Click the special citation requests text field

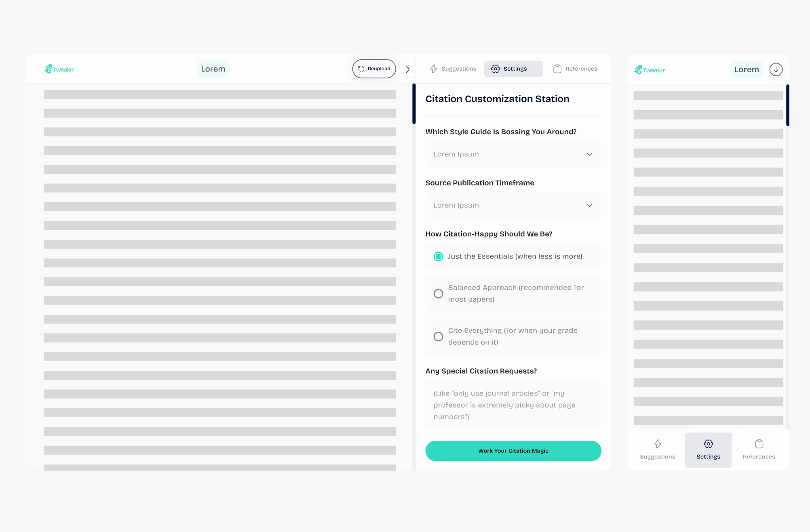tap(513, 405)
